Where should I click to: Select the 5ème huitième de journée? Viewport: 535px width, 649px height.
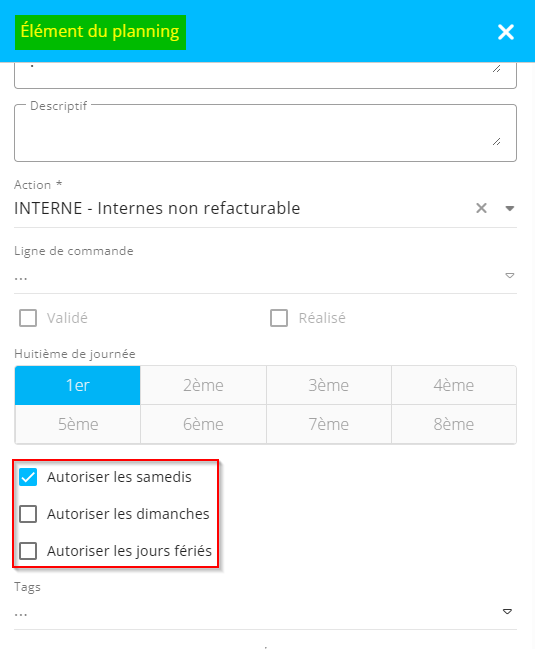78,424
